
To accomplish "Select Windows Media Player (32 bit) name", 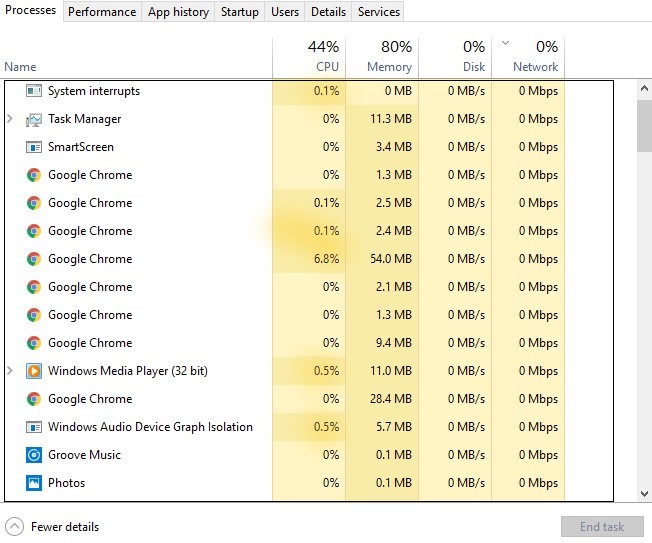I will tap(128, 370).
